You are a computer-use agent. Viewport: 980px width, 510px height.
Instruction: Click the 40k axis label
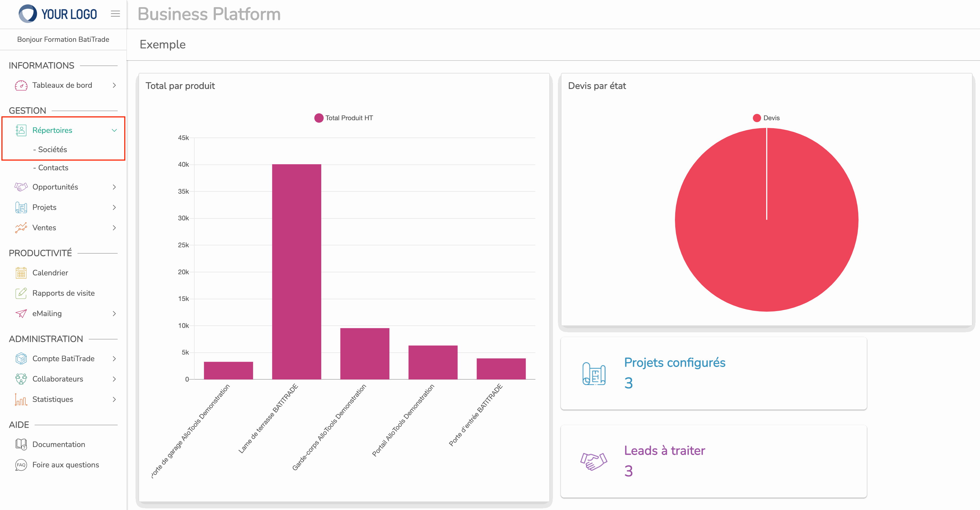click(183, 164)
